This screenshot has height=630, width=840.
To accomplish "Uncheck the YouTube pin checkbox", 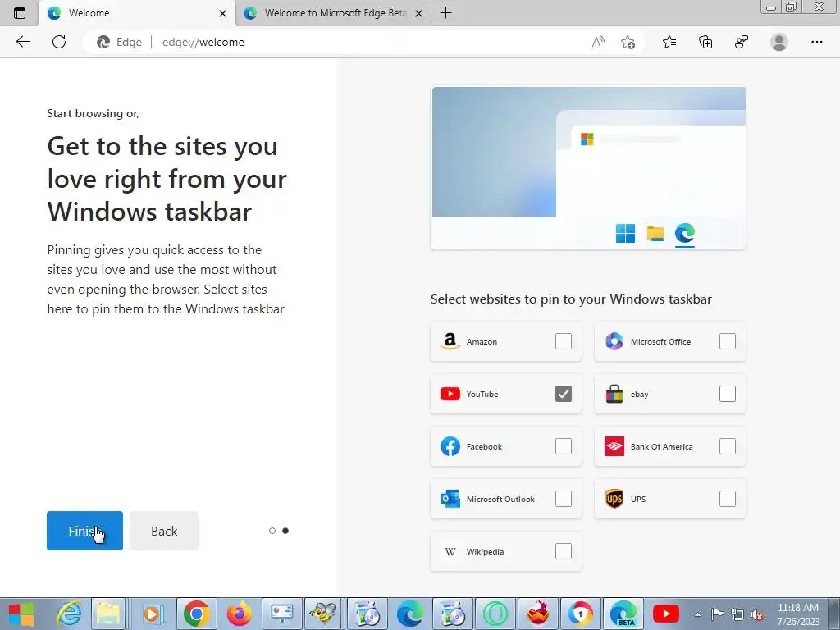I will pyautogui.click(x=563, y=394).
